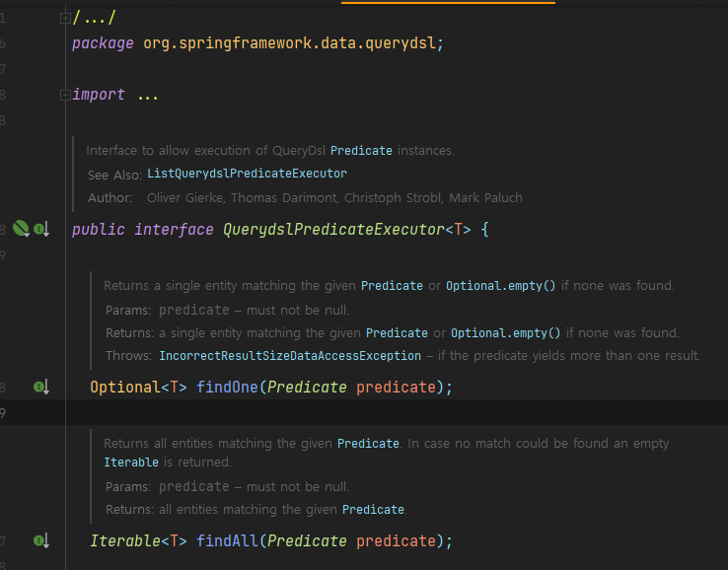Screen dimensions: 728x570
Task: Click implementations gutter icon beside QuerydslPredicateExecutor interface
Action: click(41, 229)
